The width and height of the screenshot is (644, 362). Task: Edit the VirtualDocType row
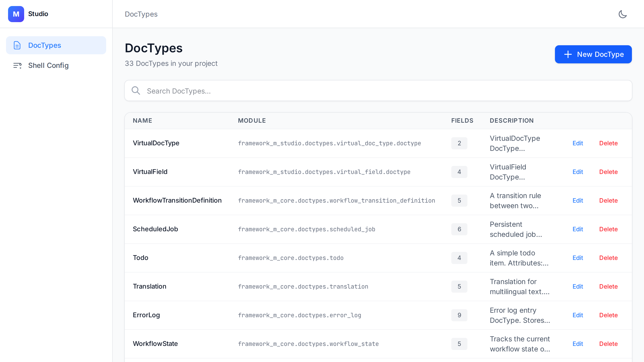[x=578, y=143]
